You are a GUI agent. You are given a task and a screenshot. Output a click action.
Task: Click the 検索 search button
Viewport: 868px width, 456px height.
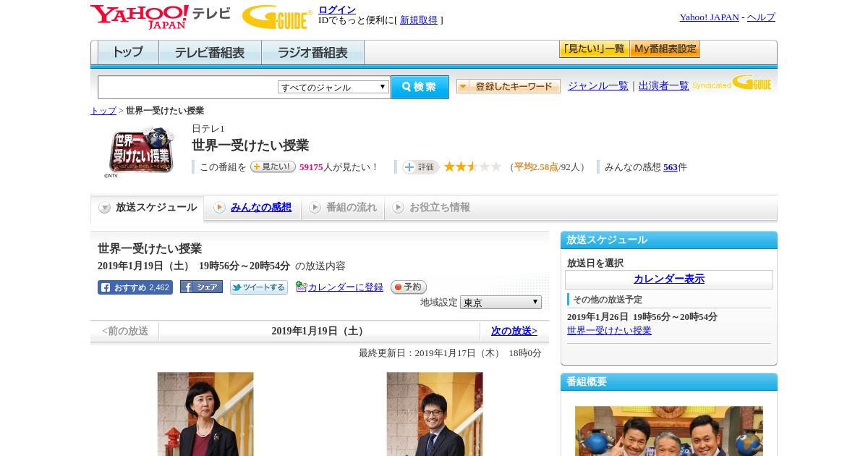point(420,87)
